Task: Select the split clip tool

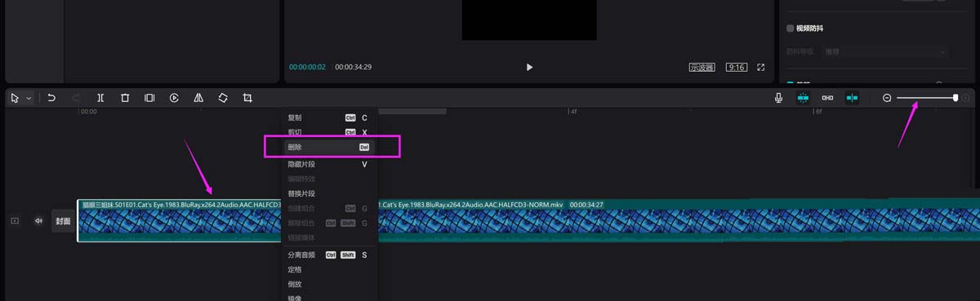Action: tap(100, 98)
